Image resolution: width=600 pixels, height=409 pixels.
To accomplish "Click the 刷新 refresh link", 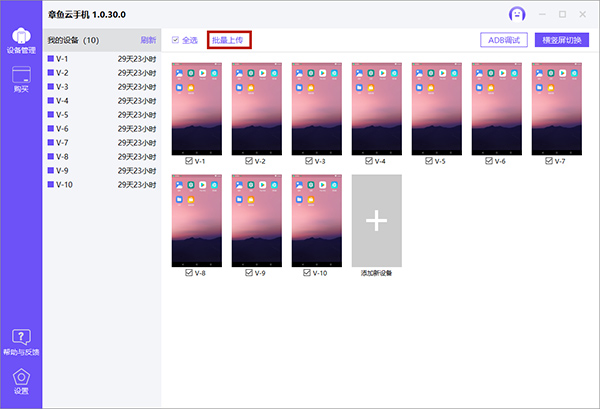I will tap(148, 40).
